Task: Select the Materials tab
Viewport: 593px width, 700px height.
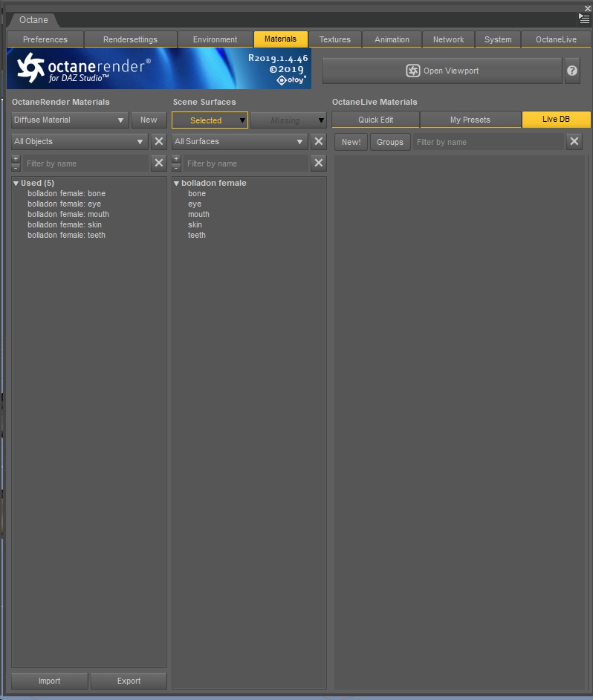Action: 280,39
